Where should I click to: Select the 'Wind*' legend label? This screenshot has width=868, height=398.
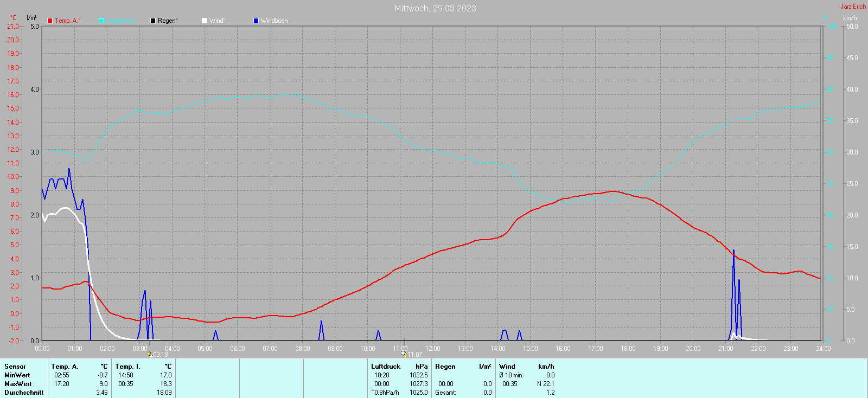pos(218,21)
